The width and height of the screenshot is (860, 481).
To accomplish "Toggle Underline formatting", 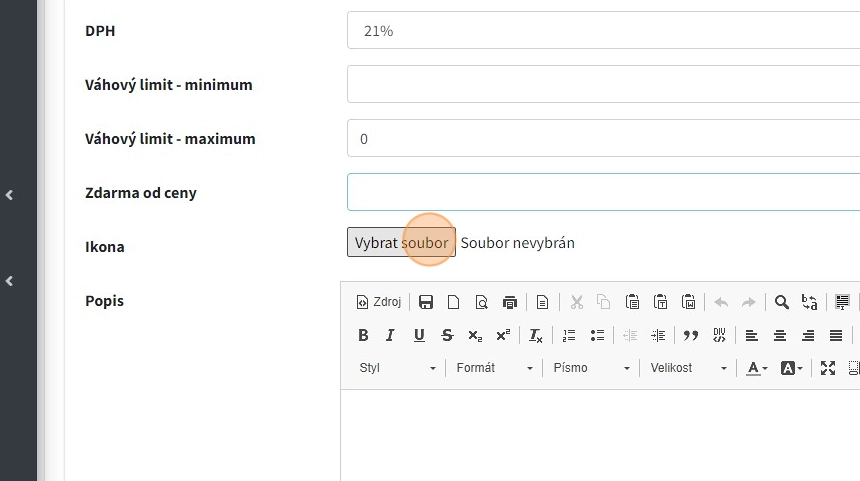I will tap(419, 335).
